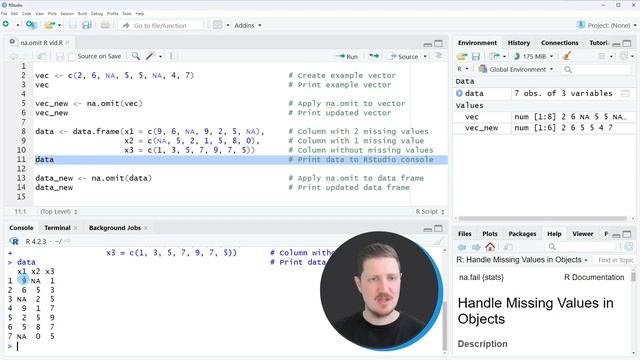This screenshot has height=360, width=640.
Task: Open the Source button dropdown arrow
Action: [425, 56]
